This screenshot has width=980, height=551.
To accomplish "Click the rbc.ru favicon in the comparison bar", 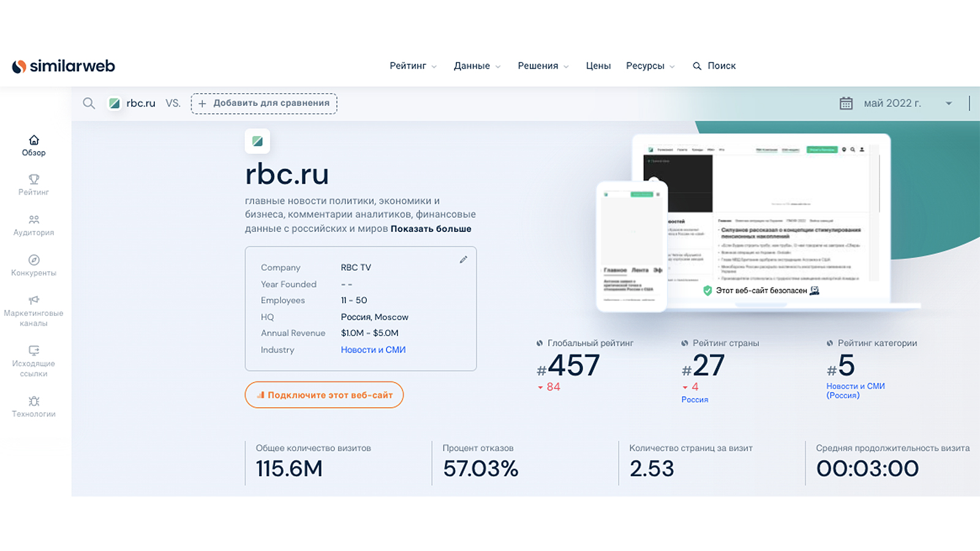I will (x=114, y=103).
